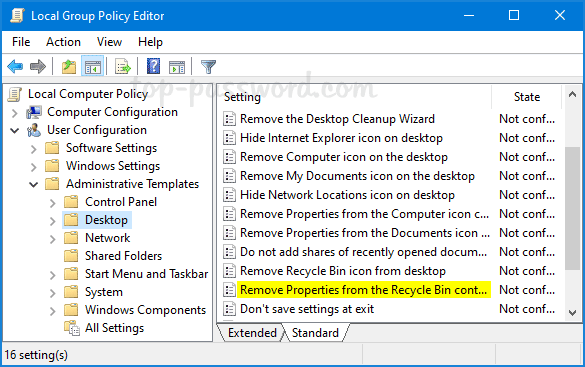Toggle the Show/Hide Action Pane icon
This screenshot has height=367, width=585.
177,68
